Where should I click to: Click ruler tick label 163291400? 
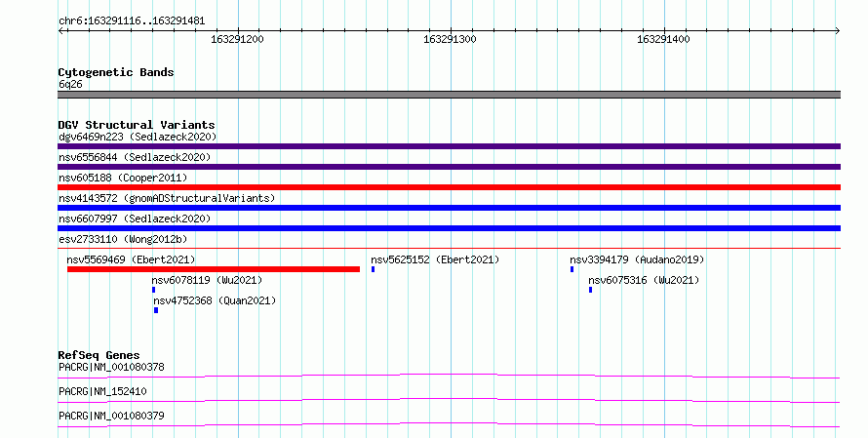point(663,39)
